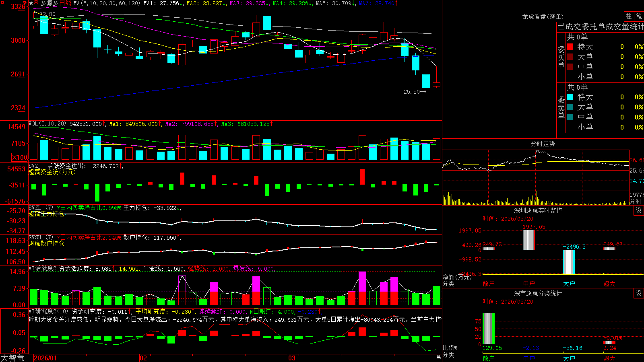The width and height of the screenshot is (644, 362).
Task: Click the 中户 bar labeled 1997.05
Action: click(x=529, y=240)
